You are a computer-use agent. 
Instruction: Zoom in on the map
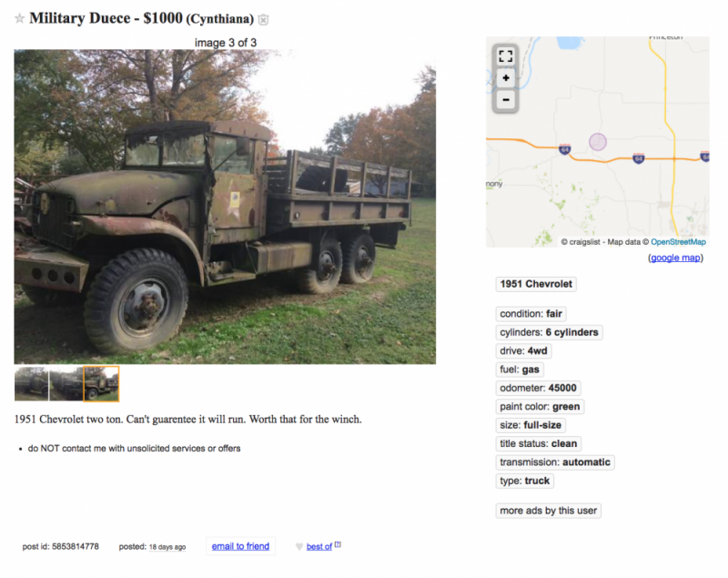[x=506, y=78]
